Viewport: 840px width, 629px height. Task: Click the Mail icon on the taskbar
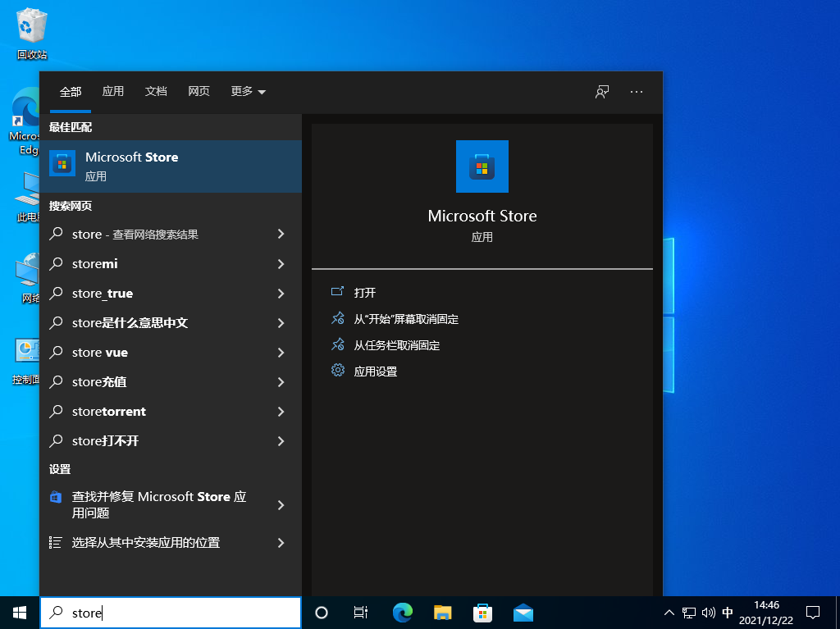[x=523, y=613]
